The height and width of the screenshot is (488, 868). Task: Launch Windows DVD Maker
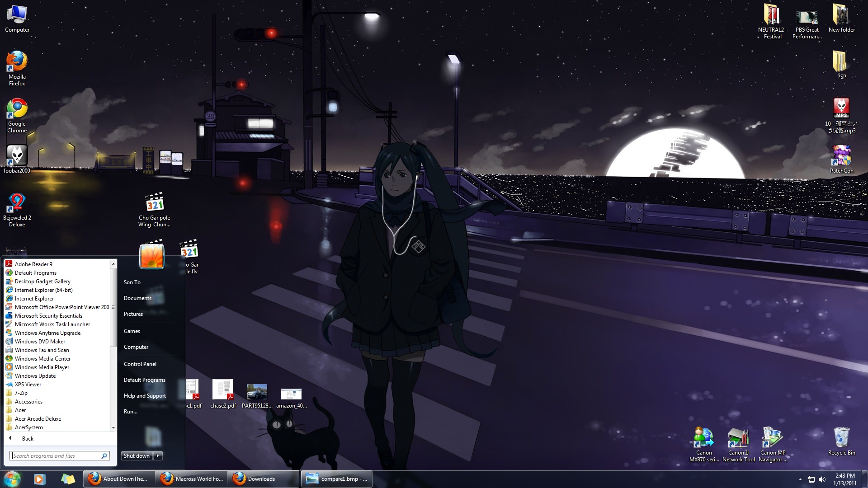coord(57,341)
